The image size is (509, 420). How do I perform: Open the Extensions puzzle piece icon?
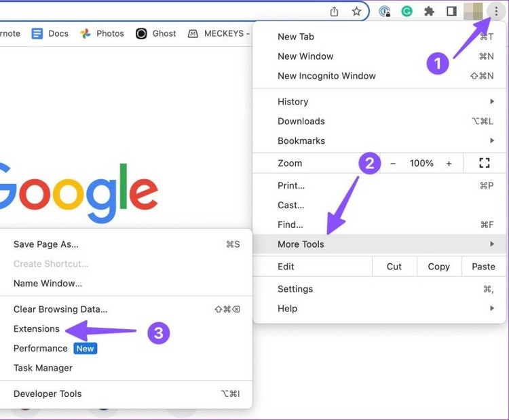(x=429, y=12)
